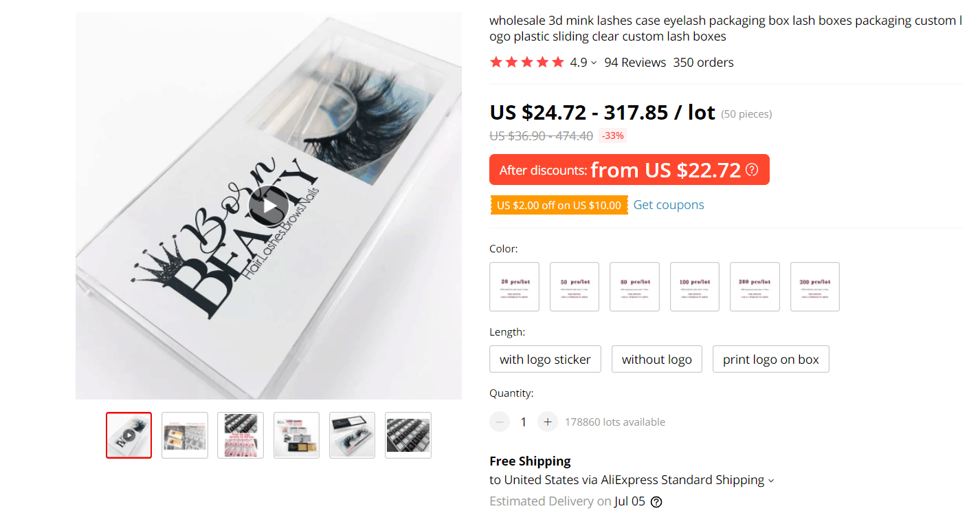
Task: Expand the AliExpress Standard Shipping options
Action: tap(772, 479)
